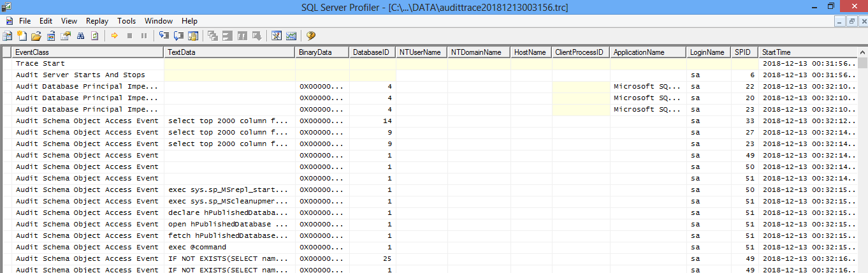
Task: Click the ApplicationName column header
Action: (648, 52)
